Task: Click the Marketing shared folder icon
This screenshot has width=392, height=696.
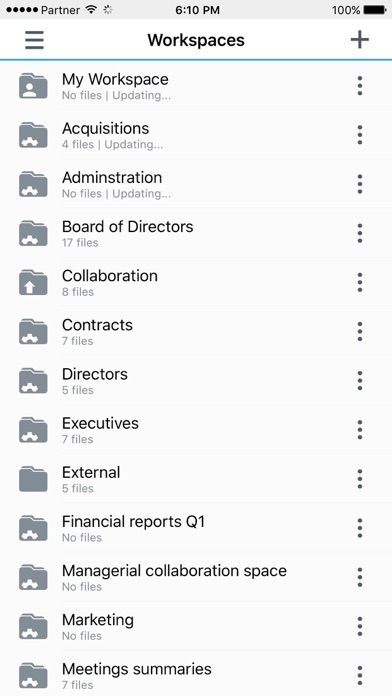Action: 33,627
